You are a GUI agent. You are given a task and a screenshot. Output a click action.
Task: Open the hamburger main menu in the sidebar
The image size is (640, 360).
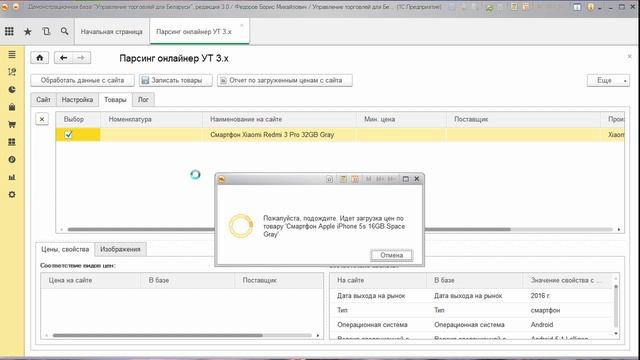[x=12, y=54]
